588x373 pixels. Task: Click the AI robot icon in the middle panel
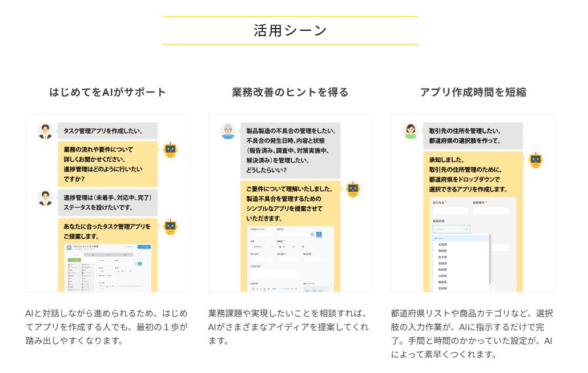click(353, 189)
